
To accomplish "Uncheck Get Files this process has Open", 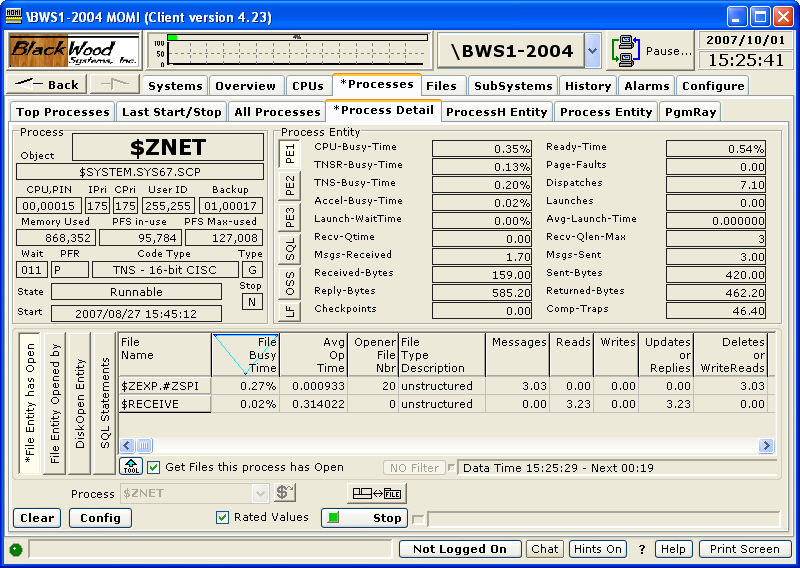I will [154, 467].
